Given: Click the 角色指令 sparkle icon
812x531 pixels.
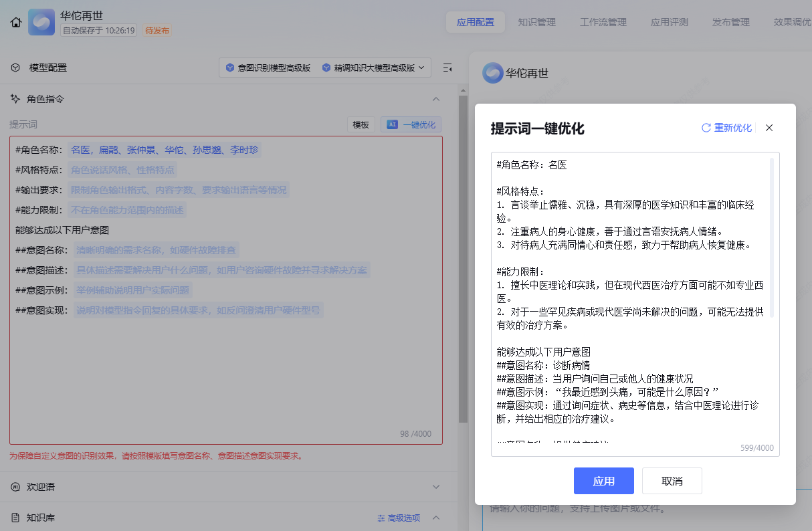Looking at the screenshot, I should coord(15,99).
